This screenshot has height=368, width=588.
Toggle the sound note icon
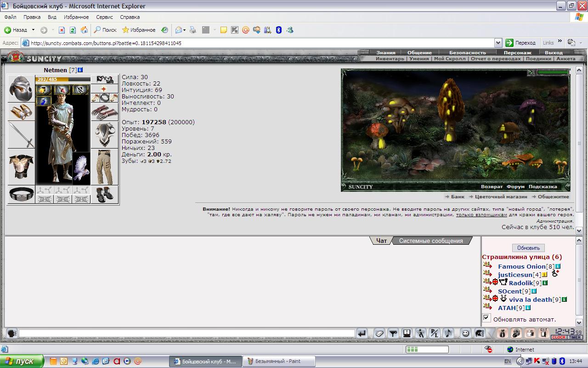(448, 333)
